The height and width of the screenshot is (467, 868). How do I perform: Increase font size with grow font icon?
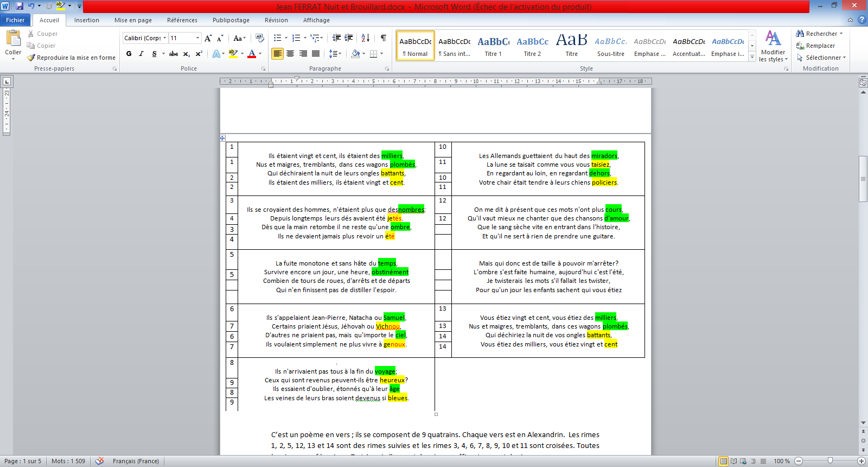click(x=208, y=38)
